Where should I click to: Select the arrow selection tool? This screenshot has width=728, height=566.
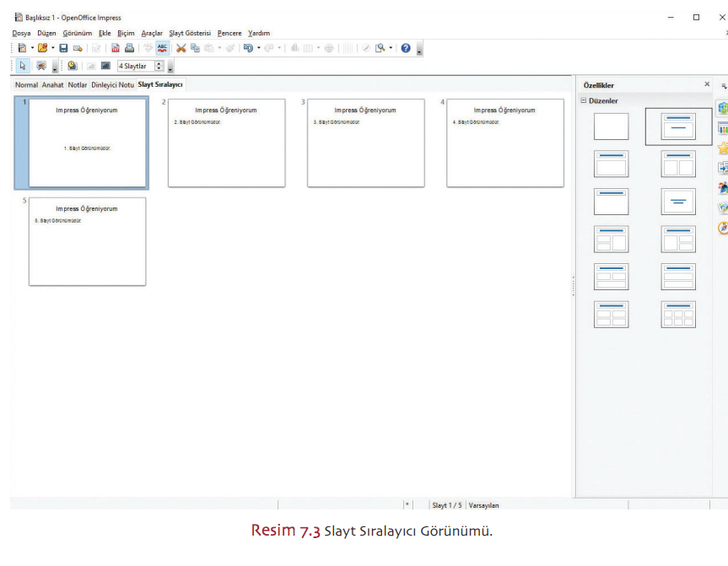pos(23,66)
